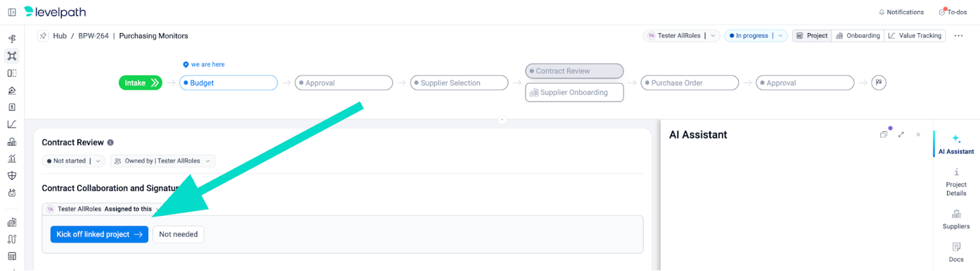Click the finish flag at workflow end
Viewport: 980px width, 271px height.
(879, 83)
